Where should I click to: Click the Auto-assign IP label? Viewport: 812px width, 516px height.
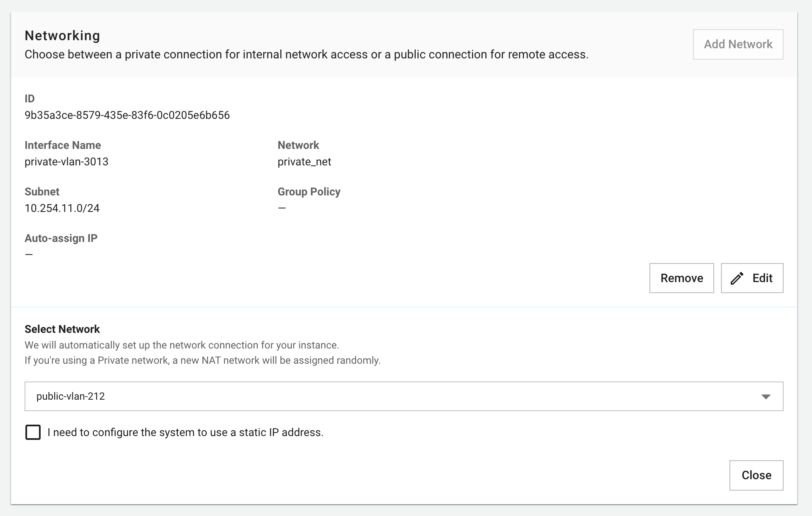(61, 238)
